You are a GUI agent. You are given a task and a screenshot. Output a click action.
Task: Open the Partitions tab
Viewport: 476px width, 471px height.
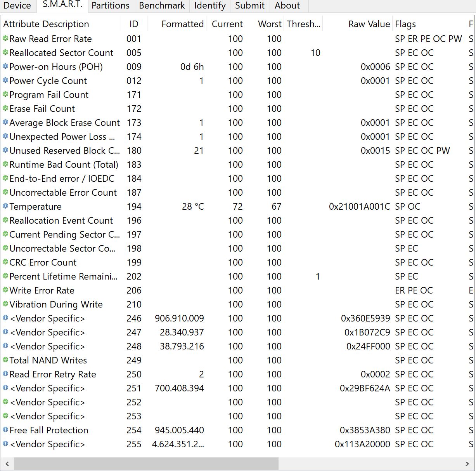(111, 5)
